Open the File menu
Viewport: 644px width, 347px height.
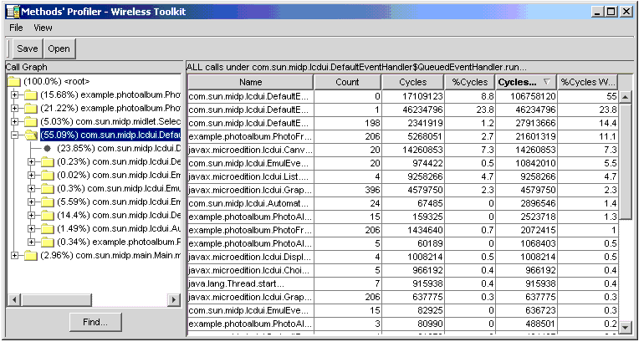(x=16, y=28)
